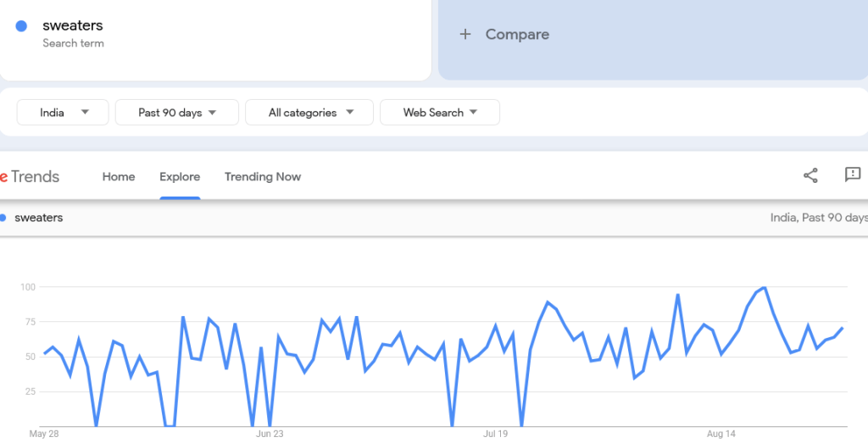Click the sweaters legend label above chart

pos(39,218)
